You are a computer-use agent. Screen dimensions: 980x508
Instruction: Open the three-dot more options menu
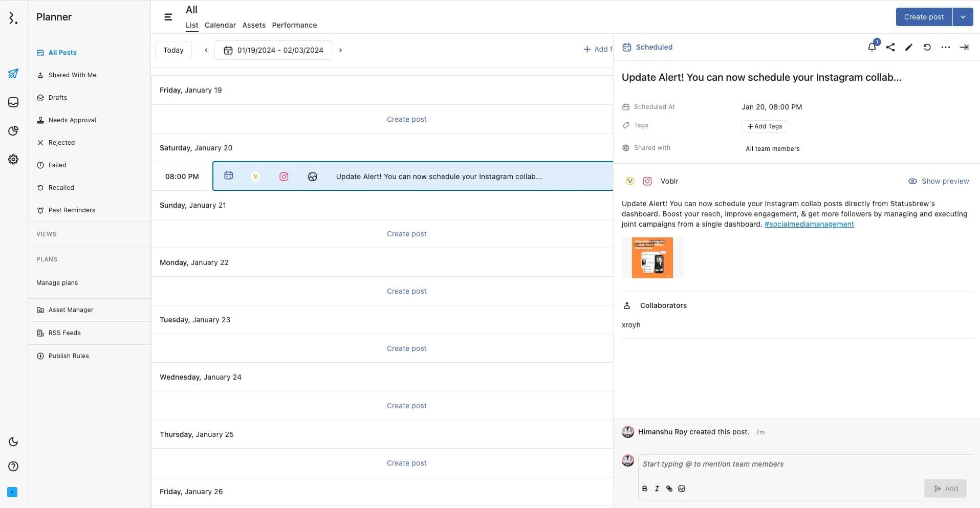point(946,47)
